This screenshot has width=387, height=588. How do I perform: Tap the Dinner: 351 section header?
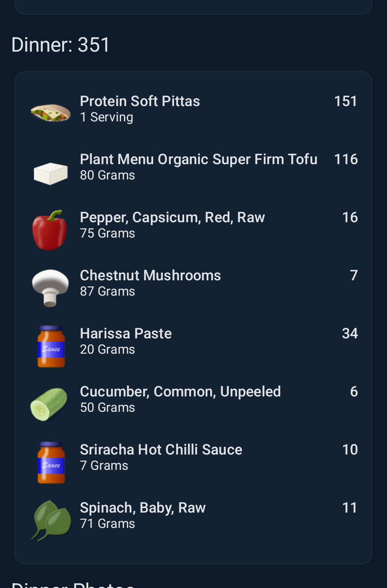tap(60, 45)
